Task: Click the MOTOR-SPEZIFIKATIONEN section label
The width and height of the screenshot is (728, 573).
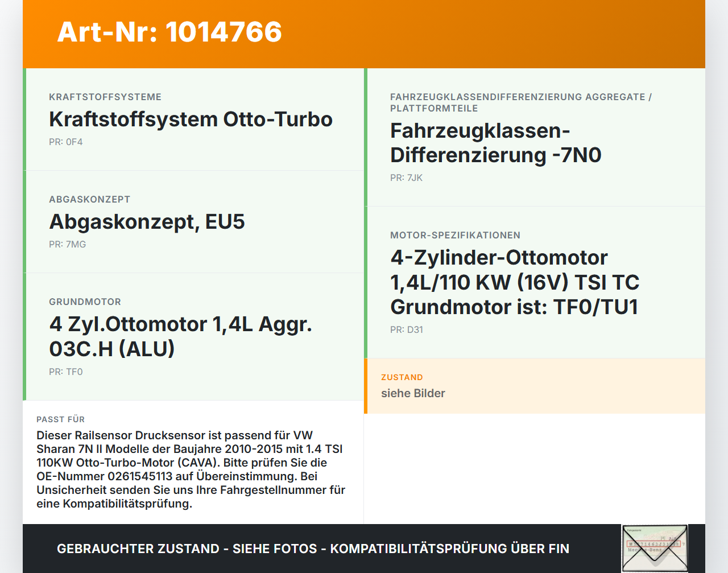Action: point(455,235)
